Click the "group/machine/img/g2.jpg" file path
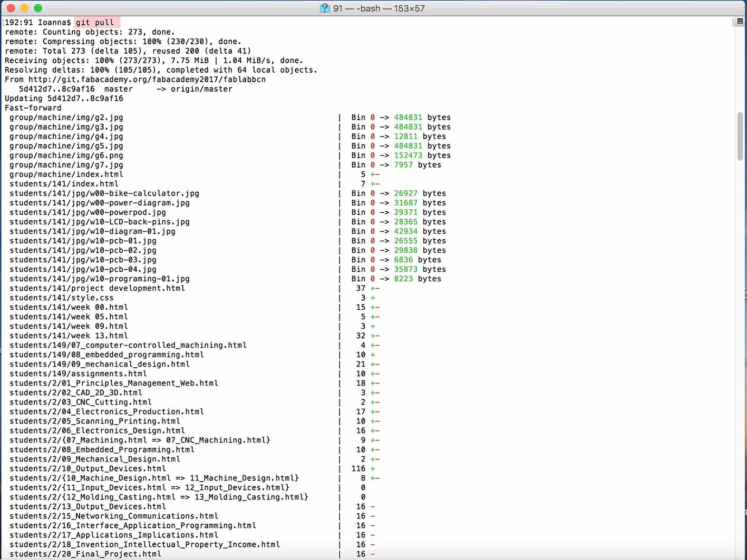This screenshot has width=747, height=560. (66, 117)
